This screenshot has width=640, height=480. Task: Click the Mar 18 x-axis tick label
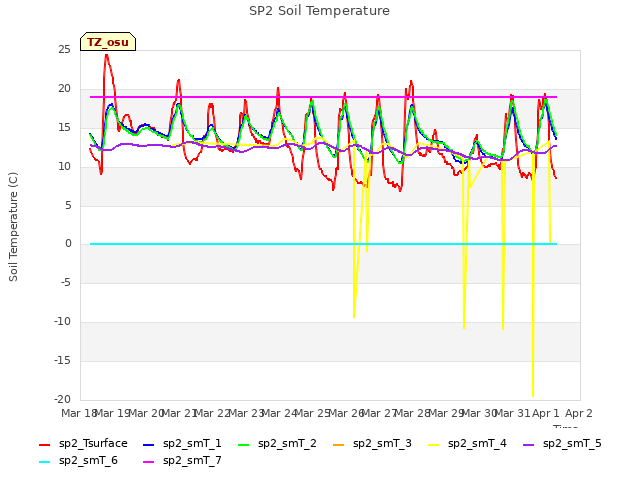pos(78,413)
